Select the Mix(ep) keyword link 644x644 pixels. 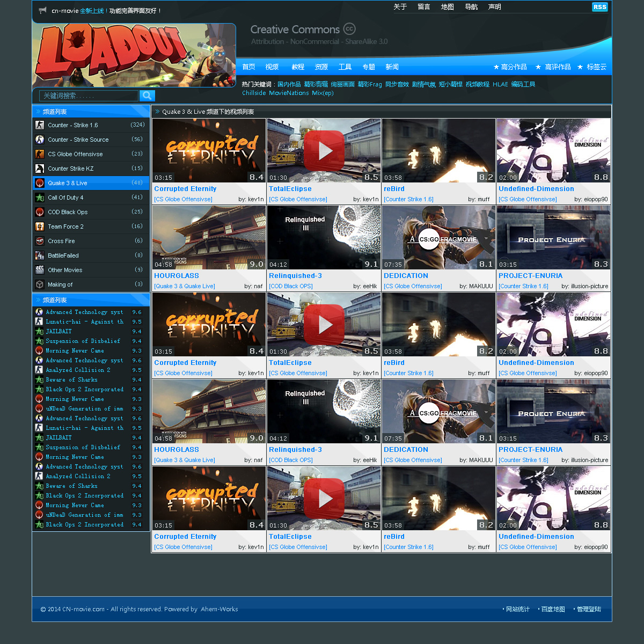(x=323, y=93)
